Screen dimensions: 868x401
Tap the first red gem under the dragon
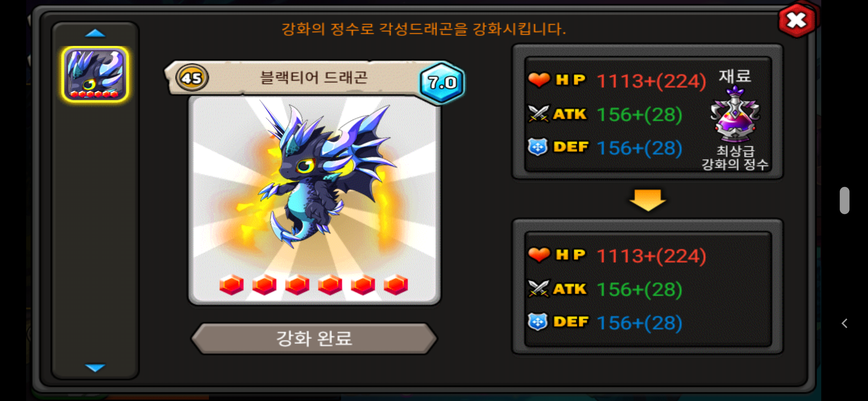[x=231, y=285]
